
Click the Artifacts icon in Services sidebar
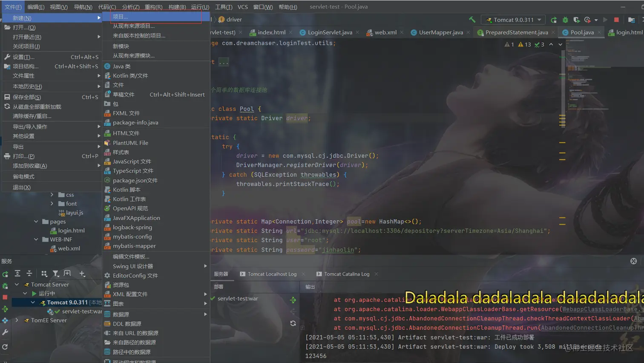(x=5, y=320)
